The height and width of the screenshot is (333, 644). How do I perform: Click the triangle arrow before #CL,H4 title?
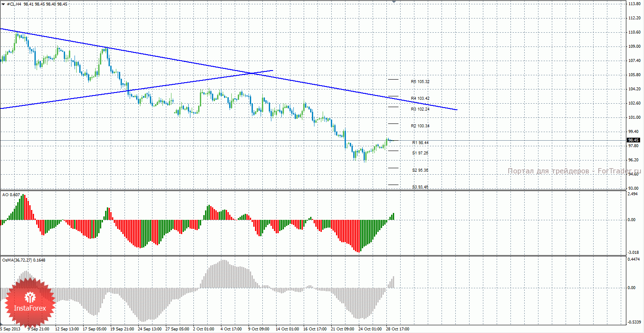point(3,3)
